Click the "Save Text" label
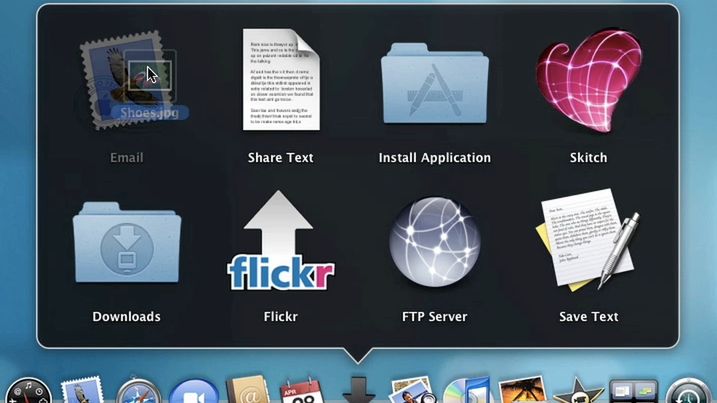Viewport: 717px width, 403px height. (x=589, y=317)
